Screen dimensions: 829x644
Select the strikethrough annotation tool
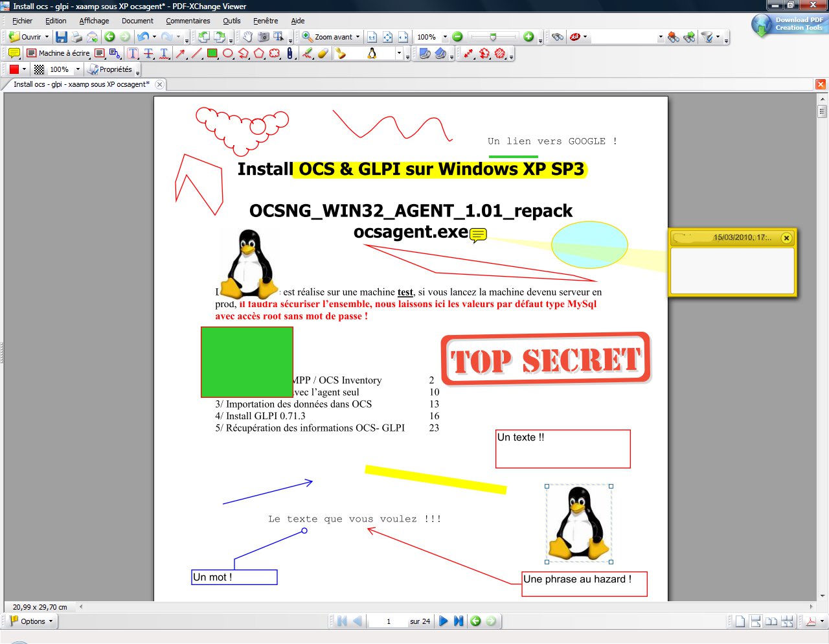[149, 53]
